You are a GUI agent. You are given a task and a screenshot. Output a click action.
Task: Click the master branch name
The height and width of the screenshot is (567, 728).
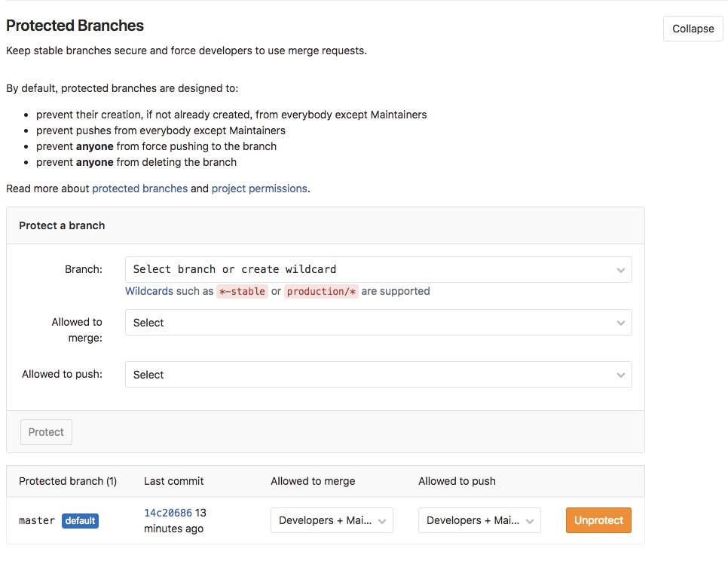[37, 520]
